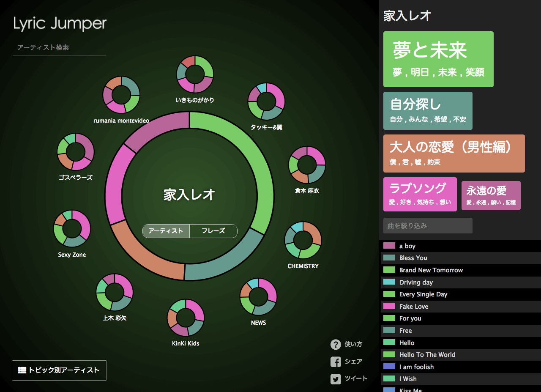Click the 家入レオ heading in side panel

(407, 16)
